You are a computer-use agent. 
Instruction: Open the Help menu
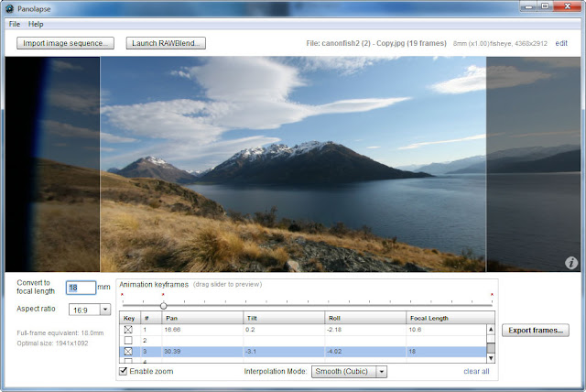36,25
